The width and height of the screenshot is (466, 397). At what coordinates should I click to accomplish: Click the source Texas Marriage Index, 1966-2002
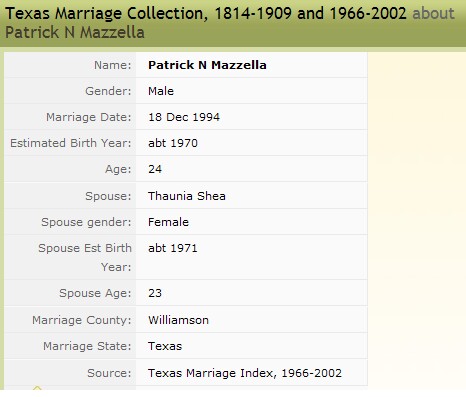[245, 373]
